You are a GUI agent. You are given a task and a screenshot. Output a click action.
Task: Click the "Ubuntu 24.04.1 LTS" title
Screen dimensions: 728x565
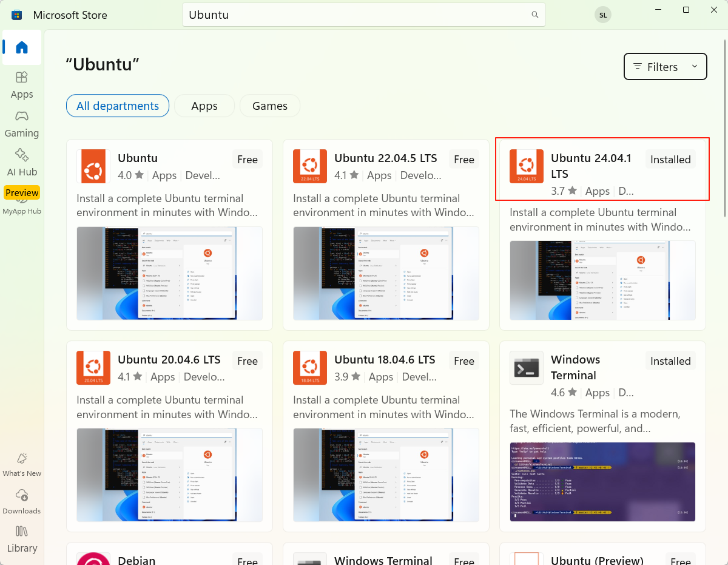(591, 166)
